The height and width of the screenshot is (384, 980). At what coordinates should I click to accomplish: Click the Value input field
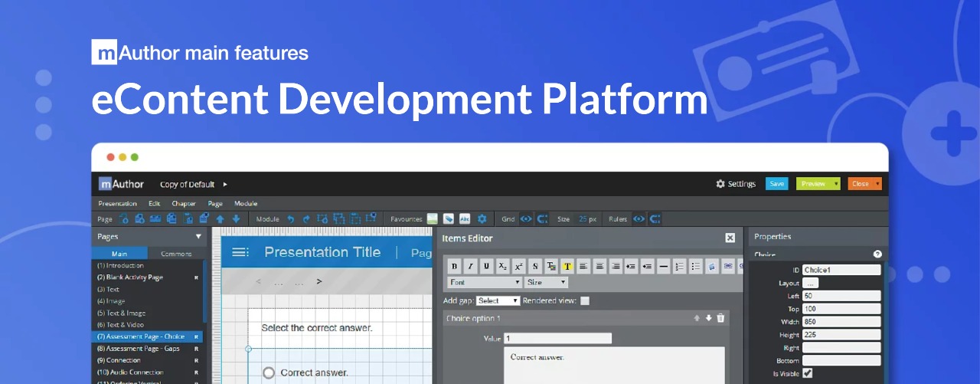tap(557, 338)
